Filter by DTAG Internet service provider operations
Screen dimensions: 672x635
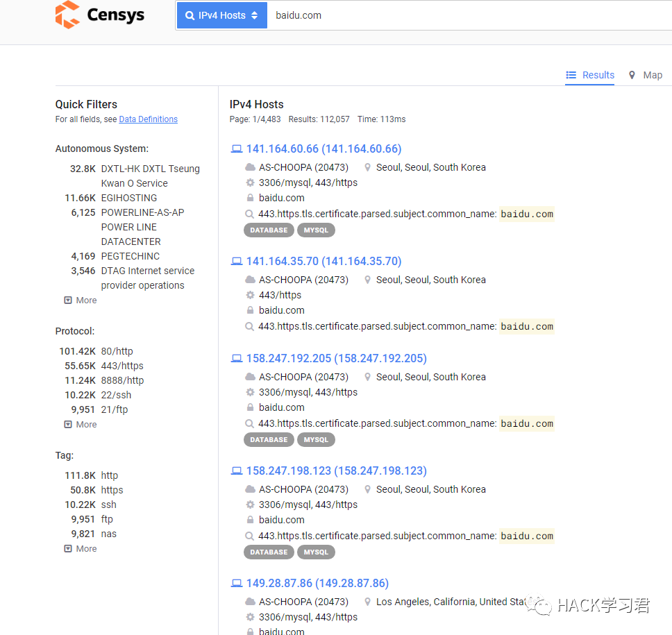pos(148,278)
